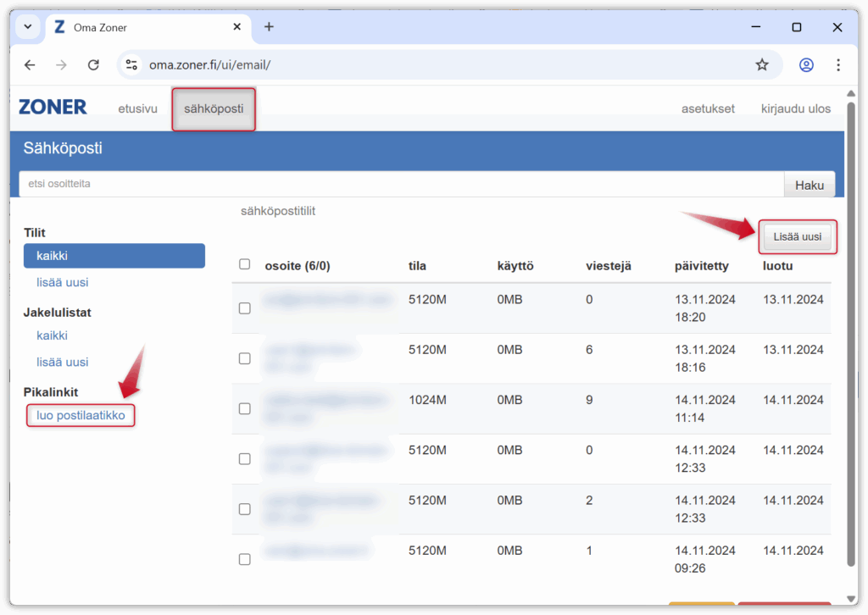Open the sähköposti tab
Screen dimensions: 868x615
(x=214, y=109)
